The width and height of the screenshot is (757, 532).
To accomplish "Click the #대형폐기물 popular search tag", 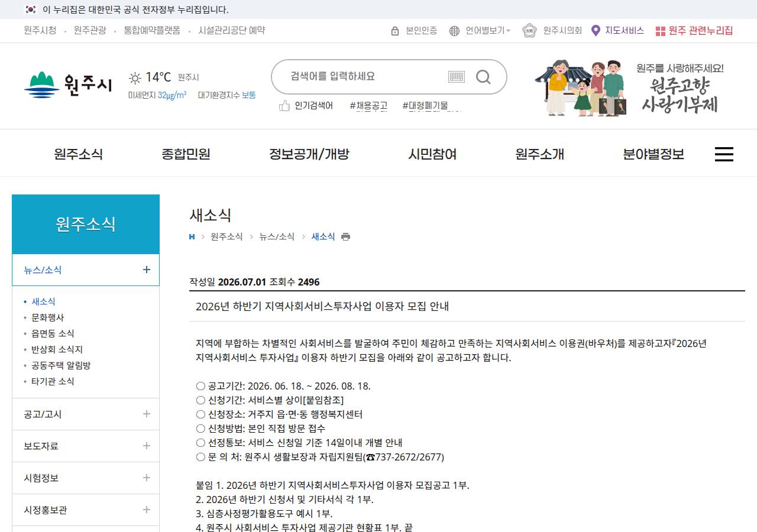I will pos(425,106).
